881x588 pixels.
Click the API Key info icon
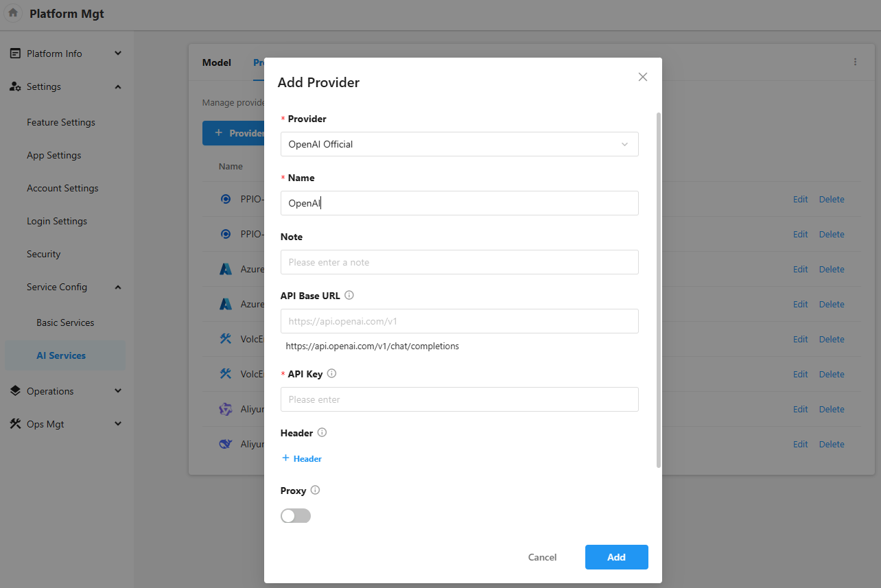coord(331,374)
